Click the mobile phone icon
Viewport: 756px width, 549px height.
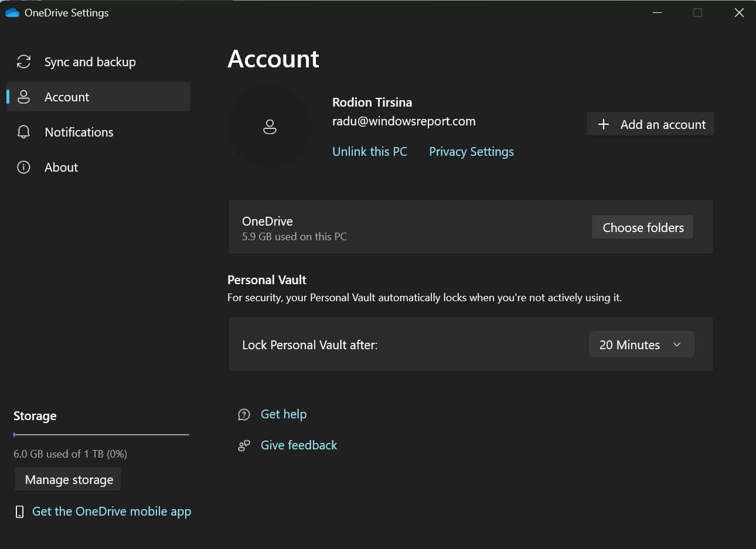pos(19,512)
